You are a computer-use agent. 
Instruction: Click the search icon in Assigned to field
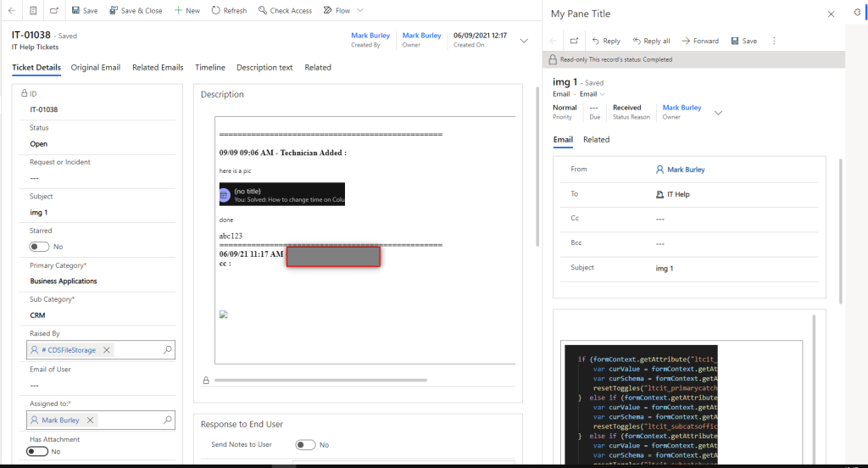coord(167,420)
